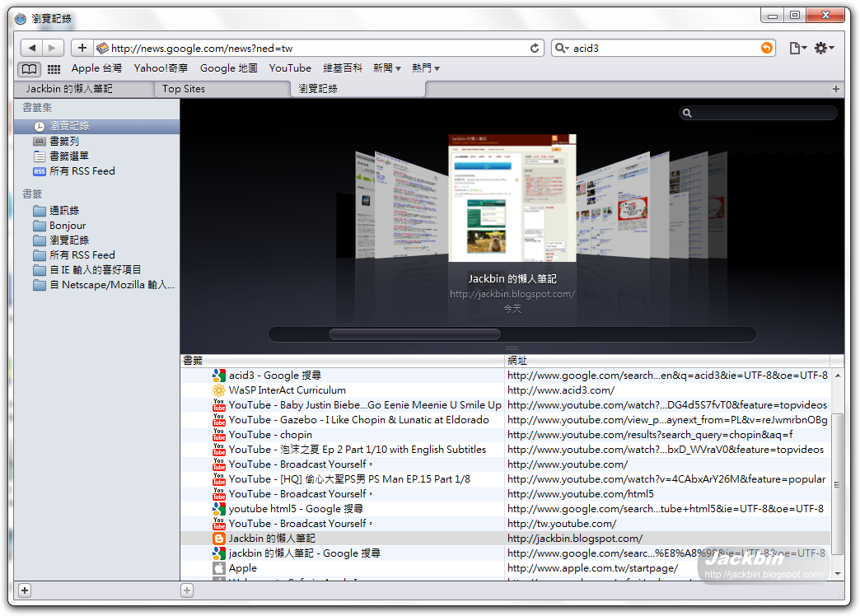
Task: Go back with the Back arrow button
Action: 32,48
